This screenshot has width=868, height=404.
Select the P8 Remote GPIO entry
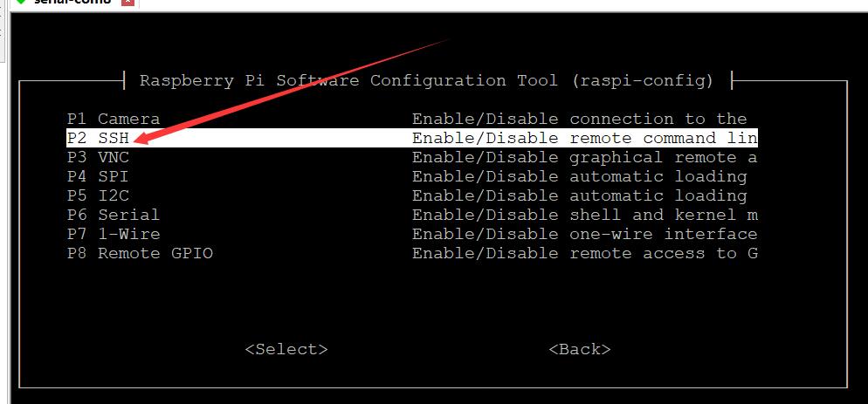140,253
